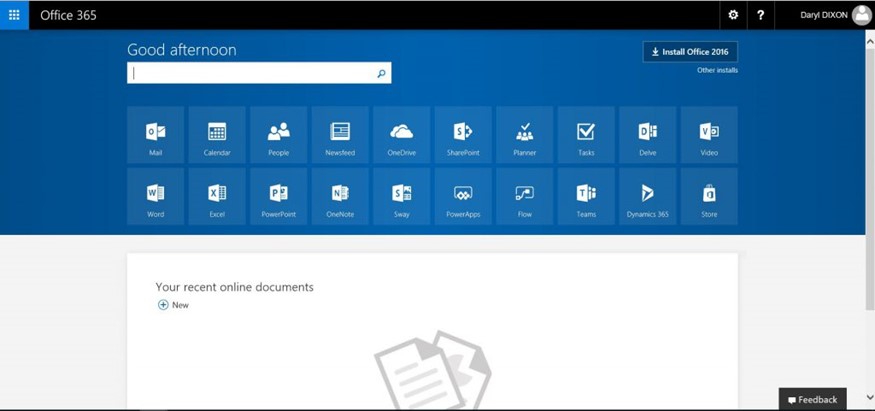Open the Feedback button
This screenshot has width=875, height=411.
(x=812, y=399)
